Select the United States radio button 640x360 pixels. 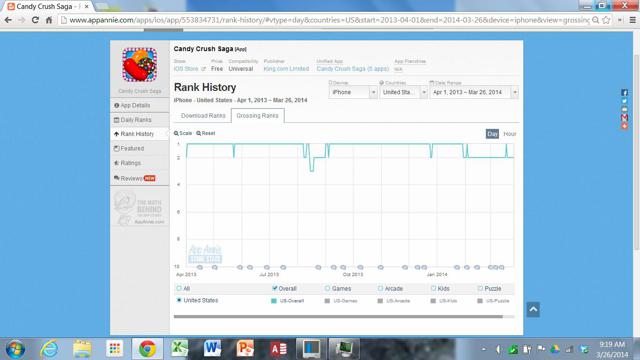pyautogui.click(x=179, y=300)
